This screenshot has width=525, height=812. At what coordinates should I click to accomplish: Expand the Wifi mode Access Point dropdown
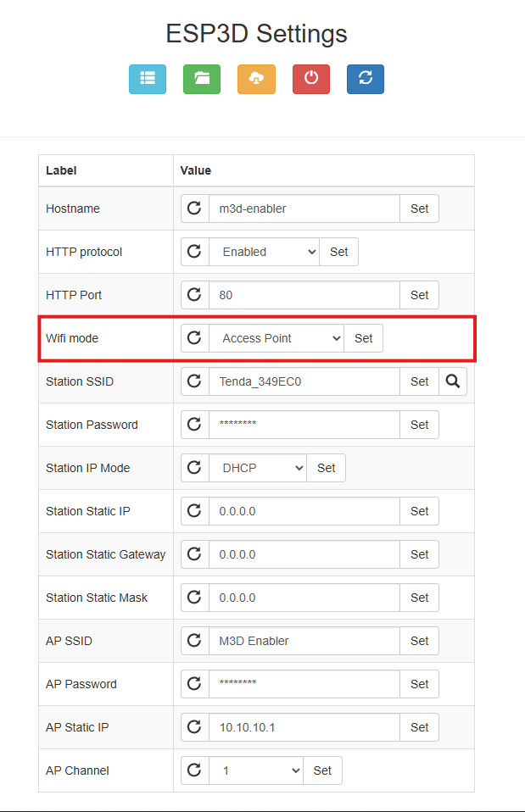(276, 338)
